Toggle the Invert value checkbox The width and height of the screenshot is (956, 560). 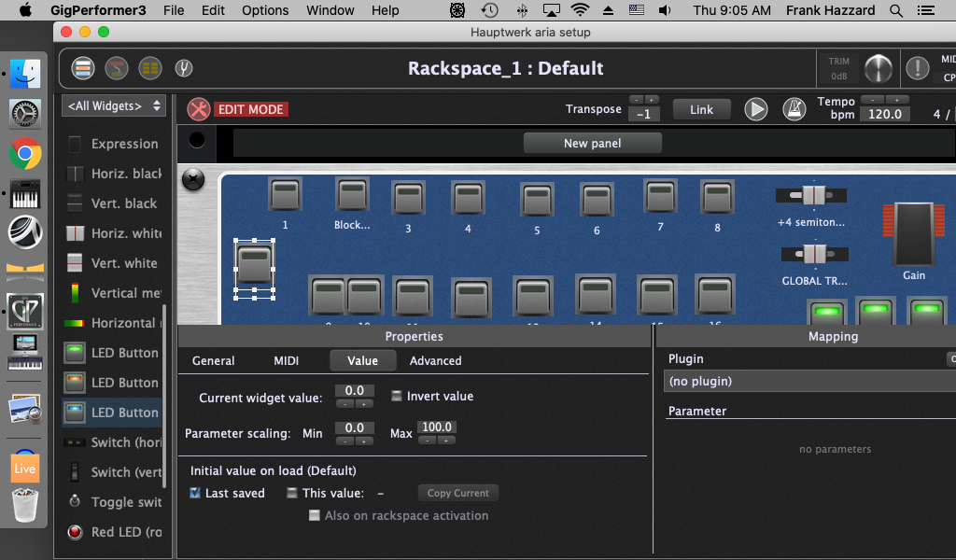(396, 396)
